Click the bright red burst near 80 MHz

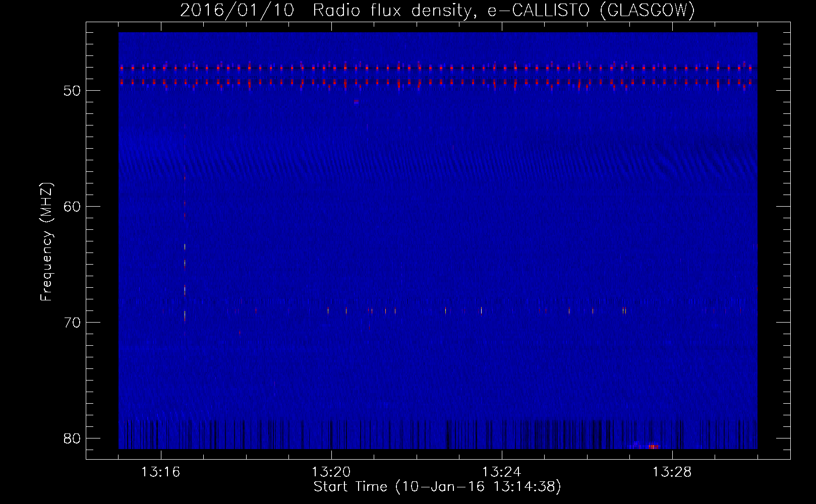coord(653,446)
